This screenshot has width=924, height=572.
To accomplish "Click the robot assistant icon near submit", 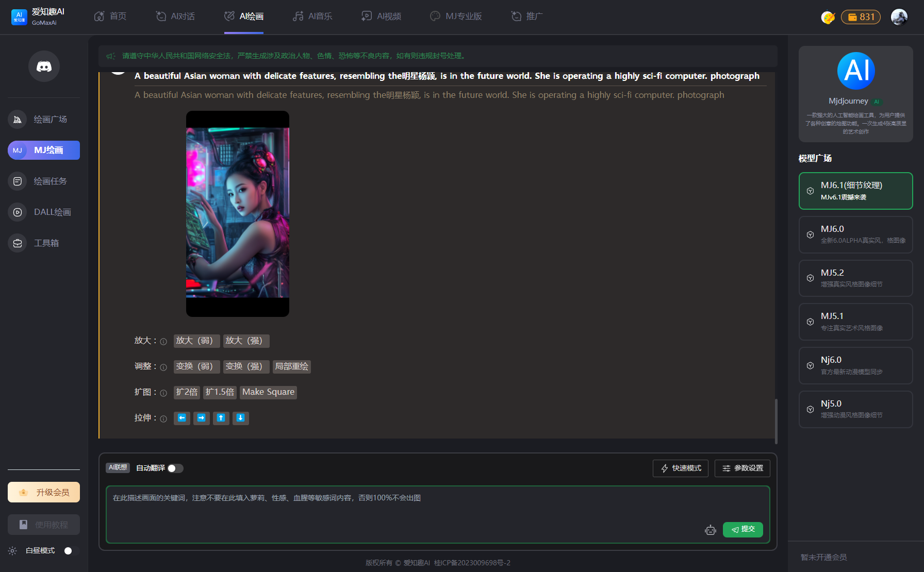I will (711, 530).
